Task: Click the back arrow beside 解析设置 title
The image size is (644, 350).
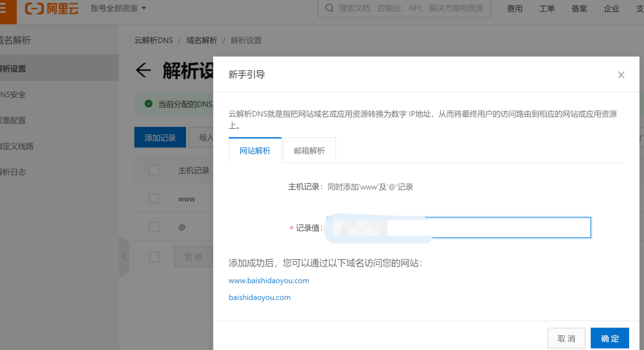Action: point(143,70)
